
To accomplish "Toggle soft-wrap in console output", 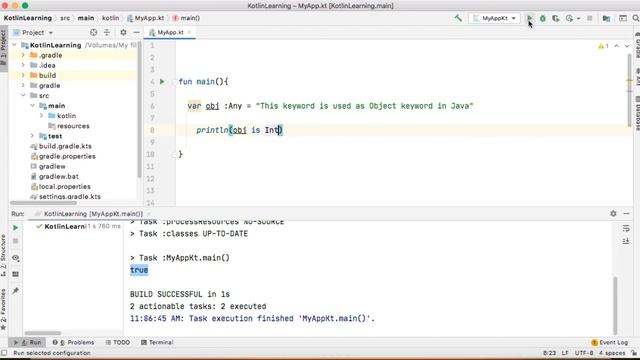I will tap(626, 228).
